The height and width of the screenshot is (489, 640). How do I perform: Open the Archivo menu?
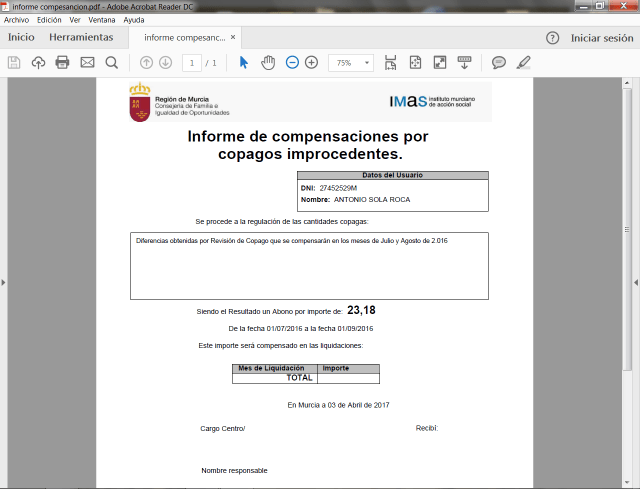coord(16,20)
